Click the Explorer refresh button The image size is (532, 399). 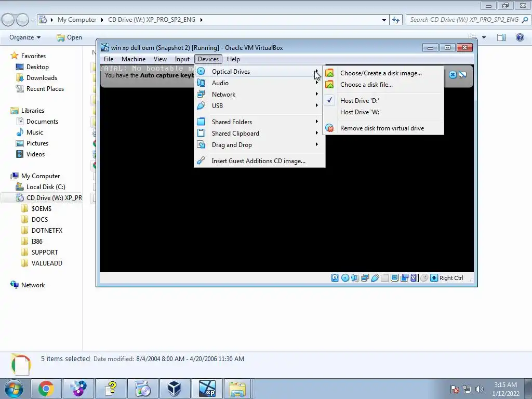pyautogui.click(x=395, y=20)
